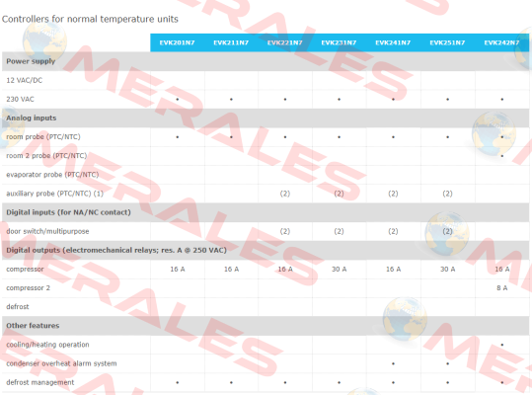
Task: Select the EVK241N7 column header
Action: click(x=393, y=42)
